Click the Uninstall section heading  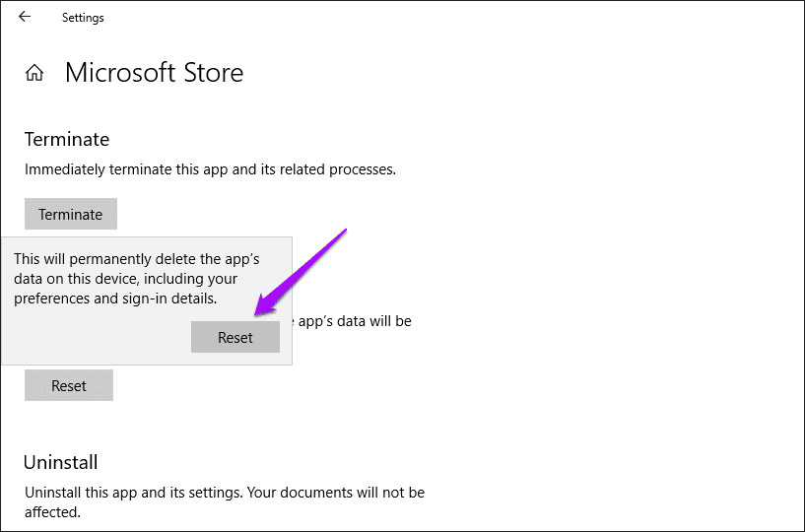coord(60,462)
